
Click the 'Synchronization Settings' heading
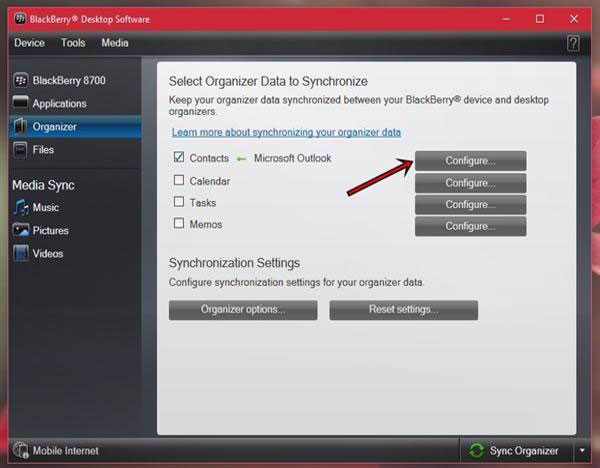(x=234, y=263)
